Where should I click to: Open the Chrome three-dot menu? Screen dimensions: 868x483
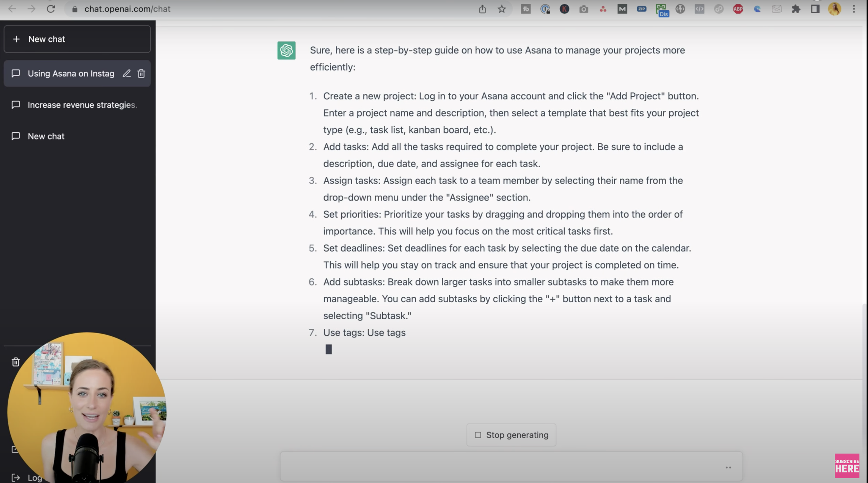coord(854,9)
